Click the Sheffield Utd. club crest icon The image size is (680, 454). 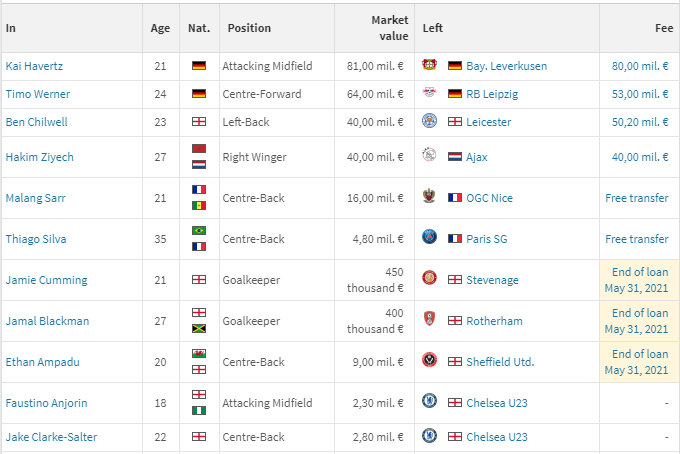click(x=429, y=362)
